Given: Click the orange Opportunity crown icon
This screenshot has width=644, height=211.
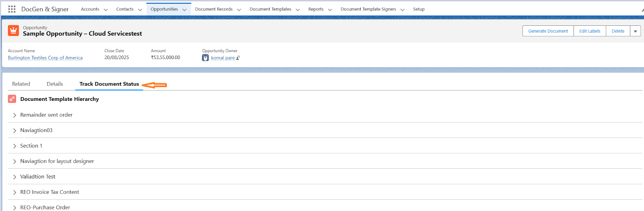Looking at the screenshot, I should coord(13,31).
